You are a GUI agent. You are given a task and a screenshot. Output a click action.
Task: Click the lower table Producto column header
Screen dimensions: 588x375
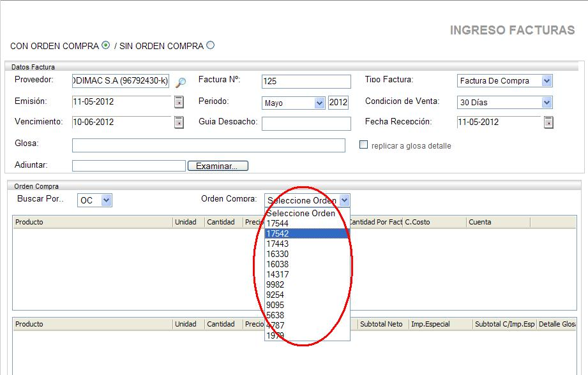coord(93,324)
